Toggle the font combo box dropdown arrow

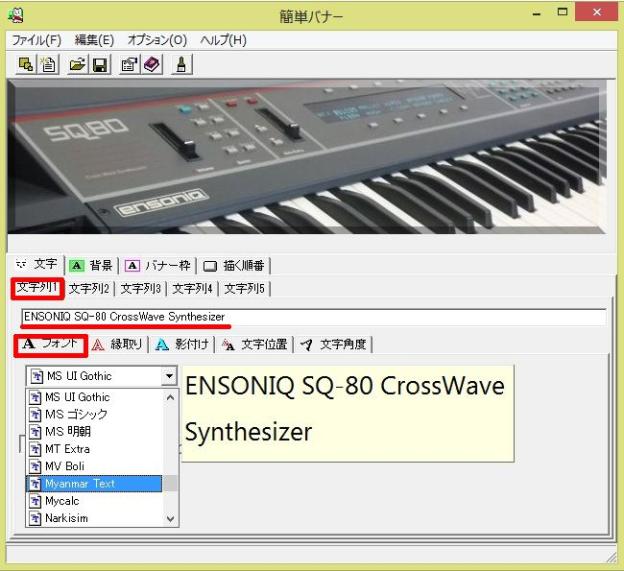click(169, 376)
